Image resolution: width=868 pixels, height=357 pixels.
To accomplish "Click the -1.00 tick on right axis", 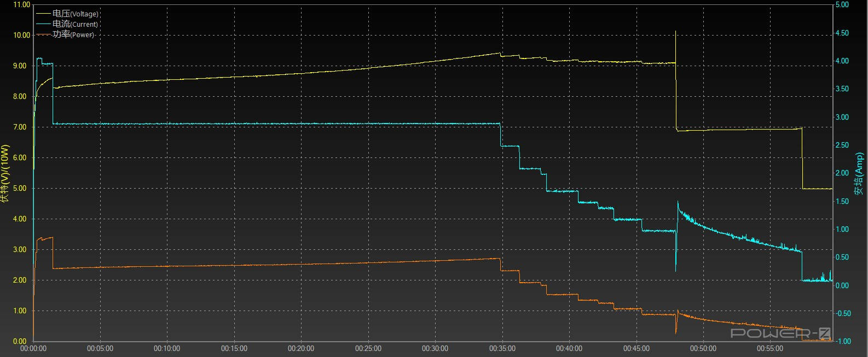I will 844,341.
